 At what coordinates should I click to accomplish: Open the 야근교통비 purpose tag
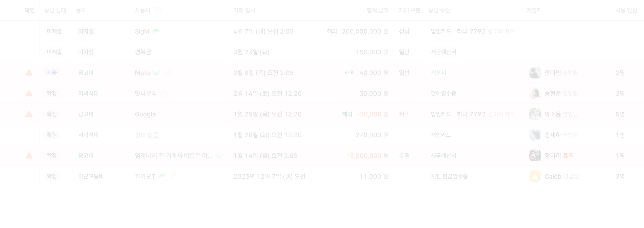(x=91, y=176)
